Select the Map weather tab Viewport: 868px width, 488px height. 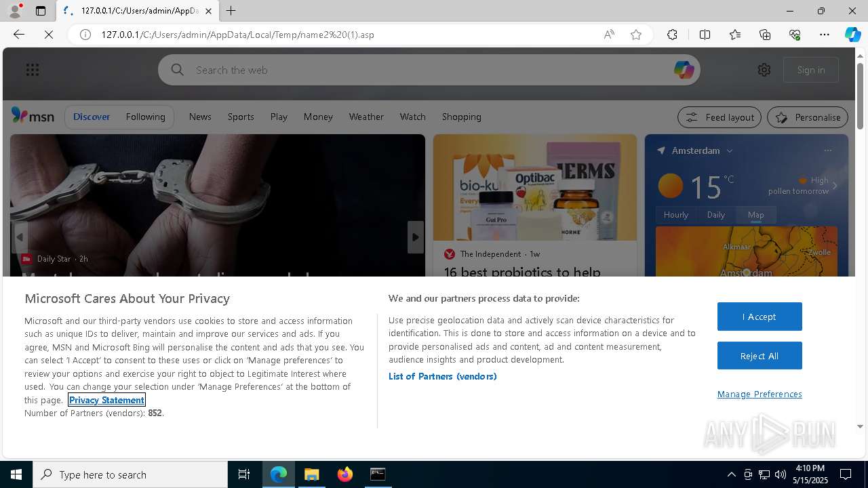coord(756,215)
